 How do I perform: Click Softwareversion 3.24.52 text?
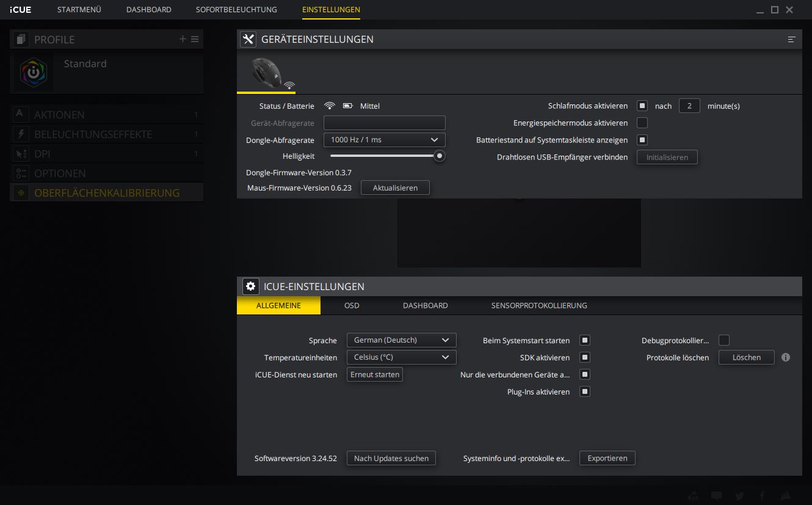tap(295, 458)
